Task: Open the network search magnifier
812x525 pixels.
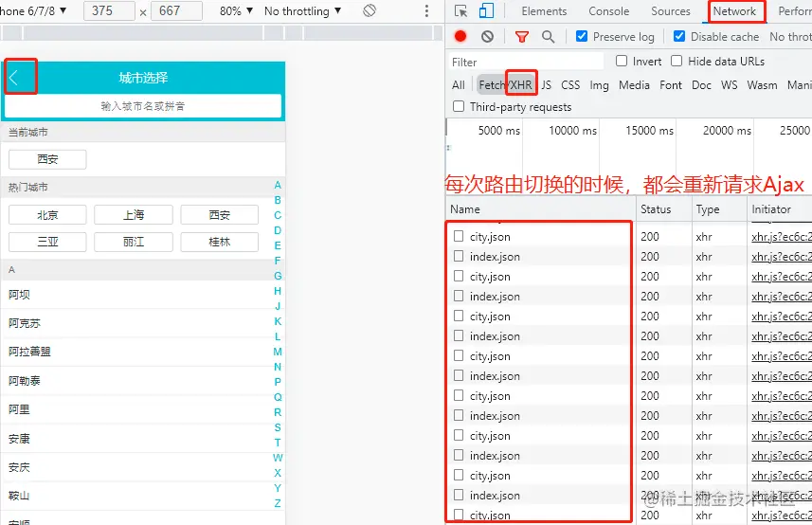Action: point(548,37)
